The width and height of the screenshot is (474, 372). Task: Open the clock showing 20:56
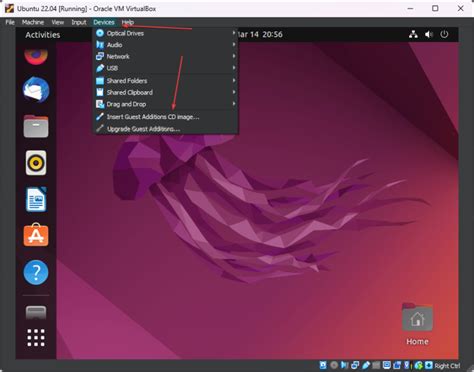pos(260,34)
